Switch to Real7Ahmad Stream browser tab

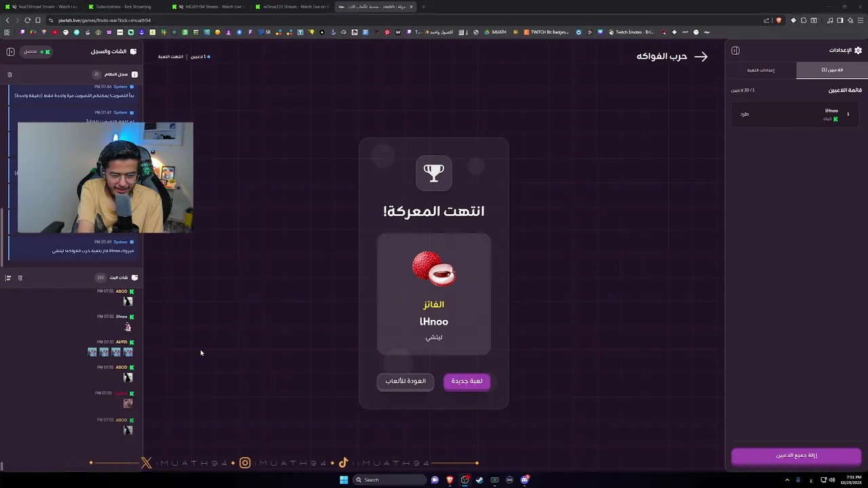(x=44, y=7)
